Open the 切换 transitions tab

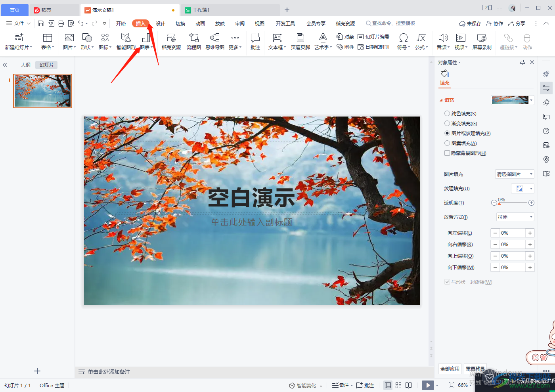tap(180, 23)
